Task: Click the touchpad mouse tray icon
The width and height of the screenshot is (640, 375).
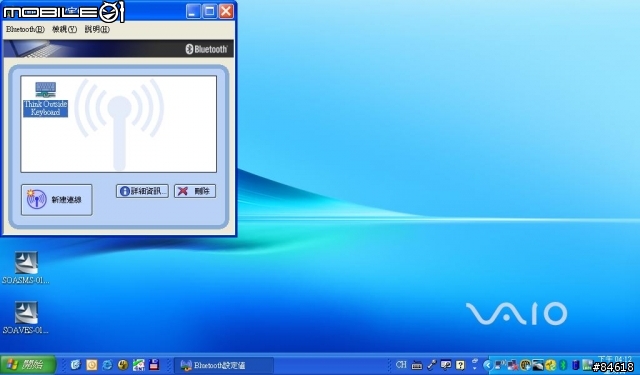Action: tap(538, 365)
